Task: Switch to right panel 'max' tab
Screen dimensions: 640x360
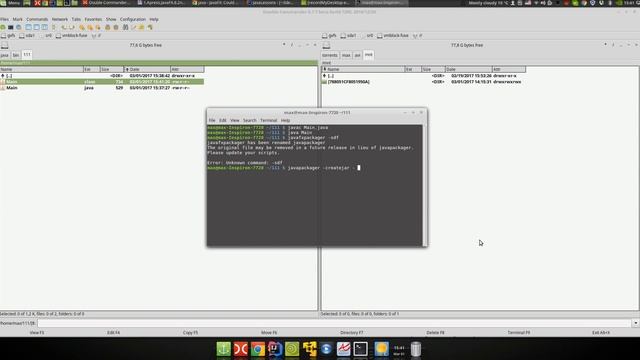Action: click(346, 55)
